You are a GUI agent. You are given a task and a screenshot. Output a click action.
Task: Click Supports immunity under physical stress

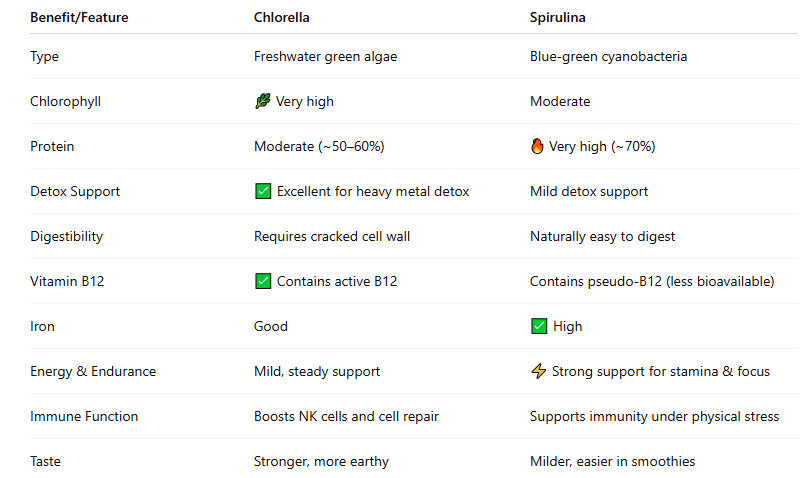click(x=655, y=416)
